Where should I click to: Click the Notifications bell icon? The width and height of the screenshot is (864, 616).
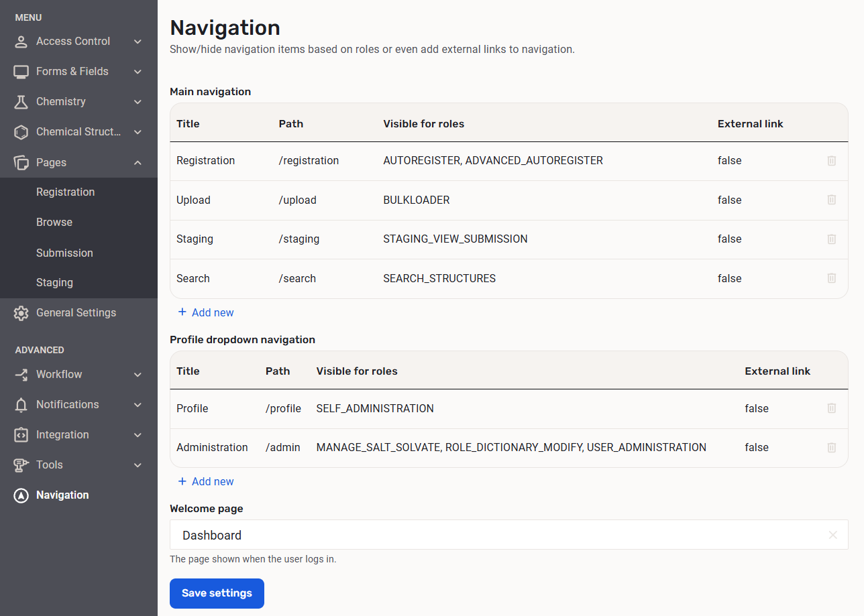pos(21,405)
